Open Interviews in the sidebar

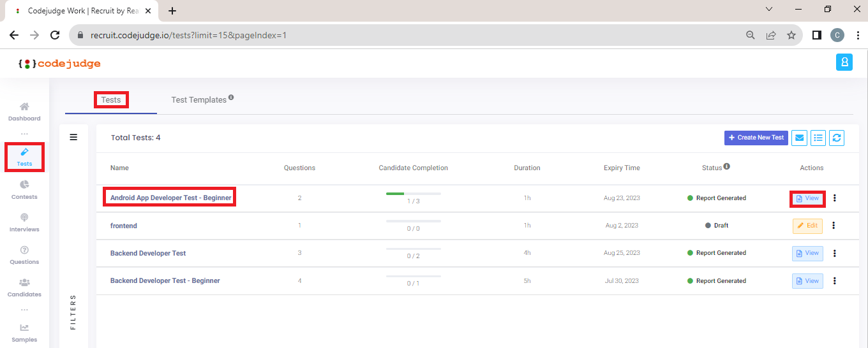(24, 222)
